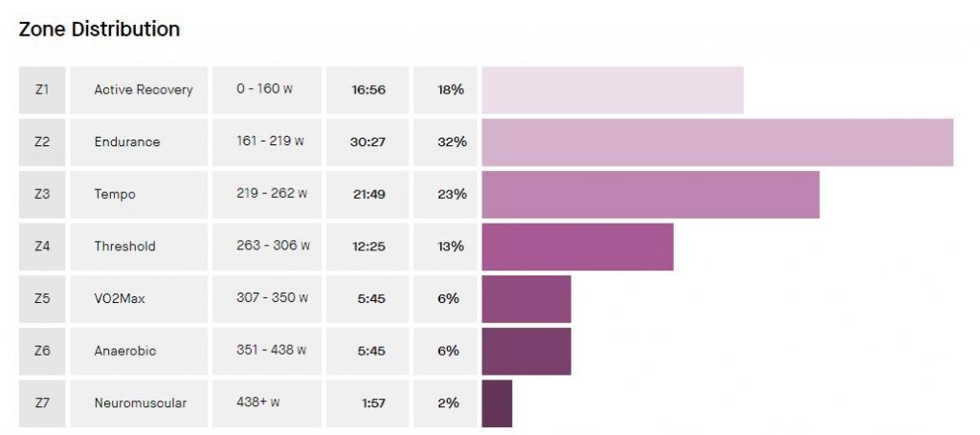
Task: Click the Threshold zone bar
Action: point(577,246)
